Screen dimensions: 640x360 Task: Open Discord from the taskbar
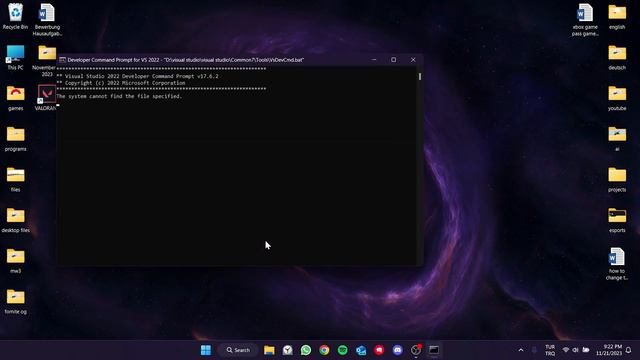397,350
